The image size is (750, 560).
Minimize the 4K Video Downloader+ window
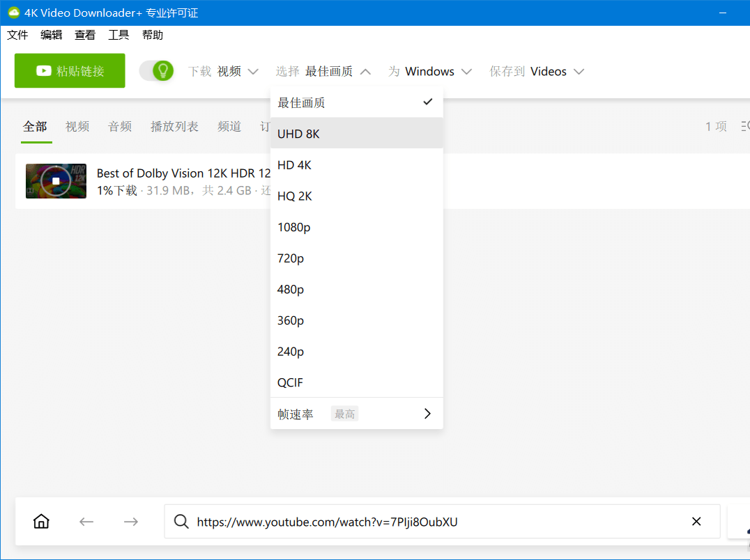723,13
